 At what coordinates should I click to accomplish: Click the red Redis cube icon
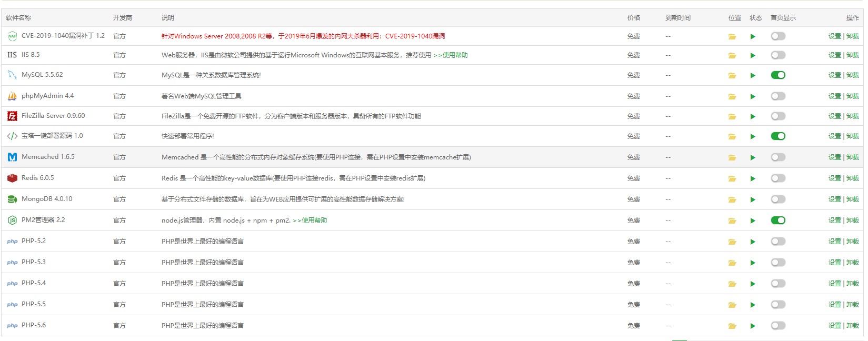12,178
